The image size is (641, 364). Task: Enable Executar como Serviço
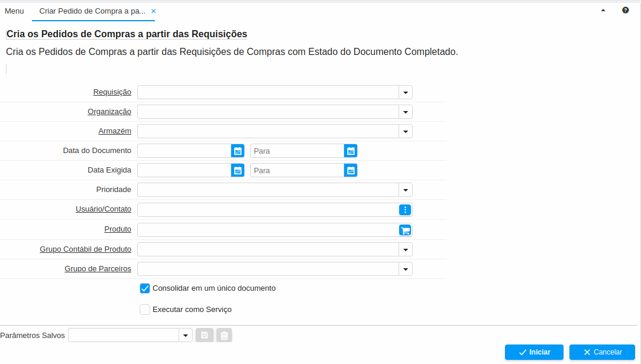145,309
